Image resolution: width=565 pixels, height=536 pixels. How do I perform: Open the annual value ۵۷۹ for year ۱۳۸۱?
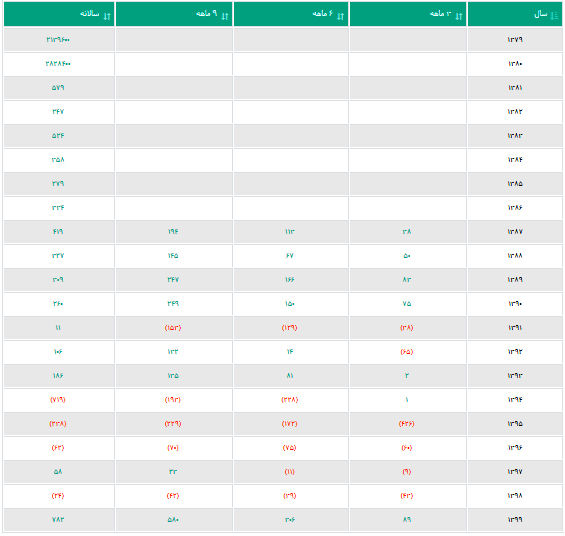(x=58, y=88)
